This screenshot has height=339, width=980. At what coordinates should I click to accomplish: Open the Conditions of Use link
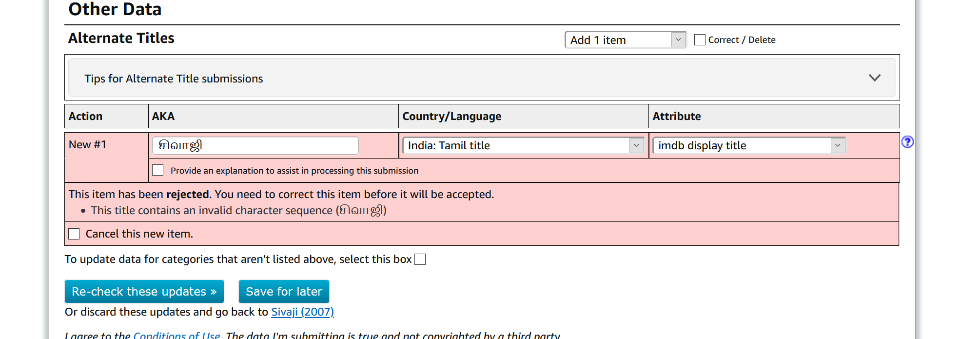coord(176,335)
